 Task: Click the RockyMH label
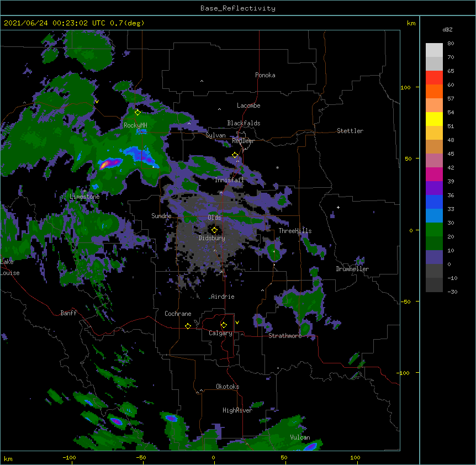135,125
